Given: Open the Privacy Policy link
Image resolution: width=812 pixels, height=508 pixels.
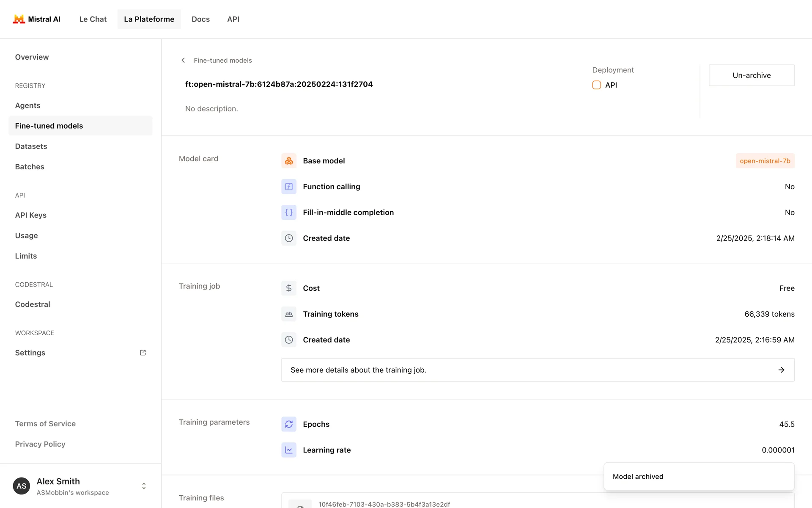Looking at the screenshot, I should 40,444.
